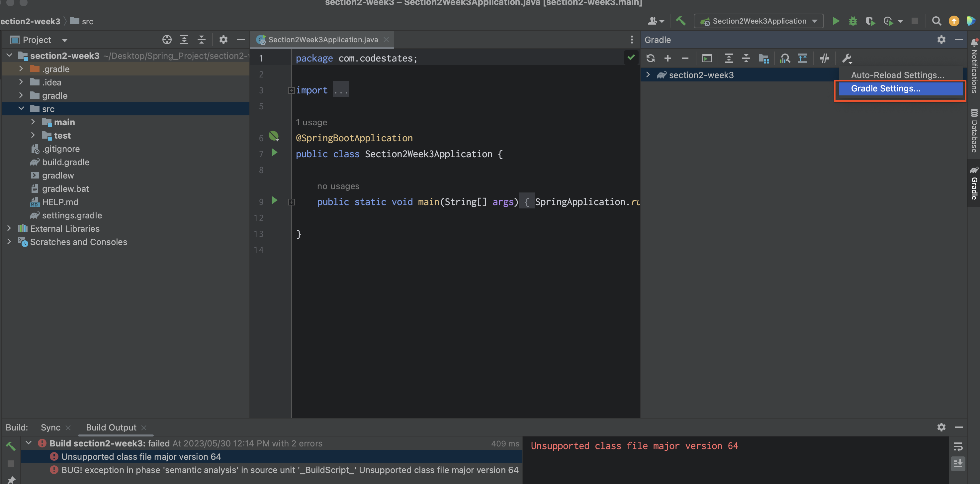Click the Debug bug icon
The image size is (980, 484).
(853, 21)
